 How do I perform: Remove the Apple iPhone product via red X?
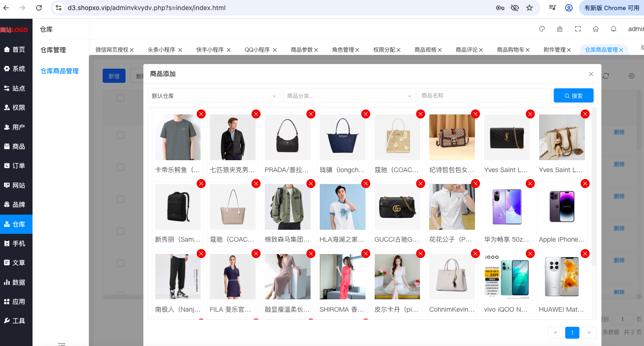(585, 184)
